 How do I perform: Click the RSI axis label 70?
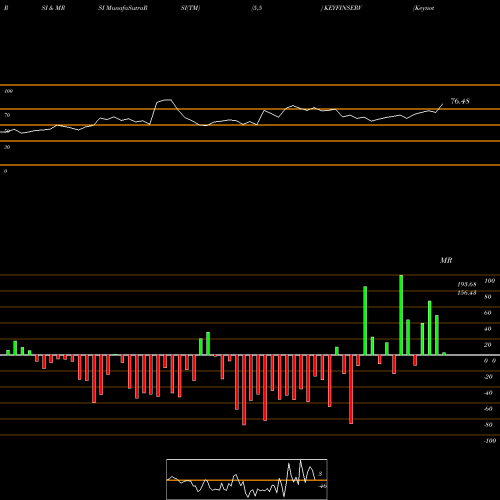[7, 115]
